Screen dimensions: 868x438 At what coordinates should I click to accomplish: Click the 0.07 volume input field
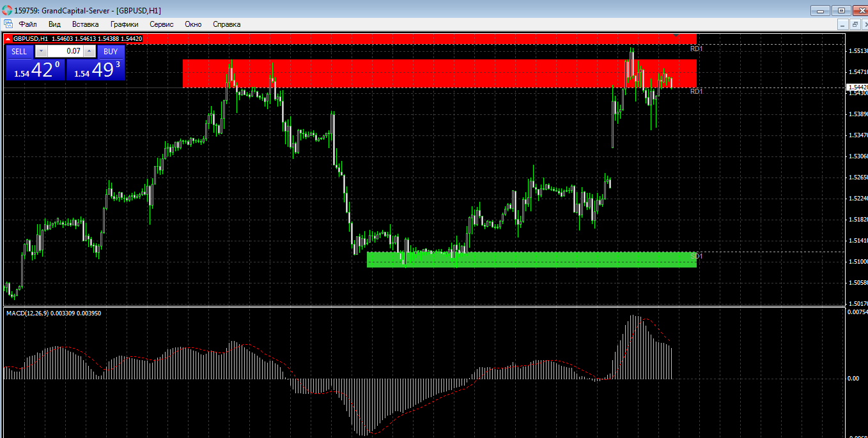(66, 52)
